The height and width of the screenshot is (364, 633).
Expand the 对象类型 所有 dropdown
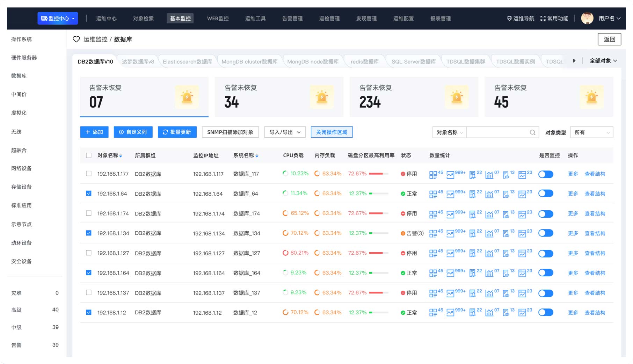pos(591,132)
